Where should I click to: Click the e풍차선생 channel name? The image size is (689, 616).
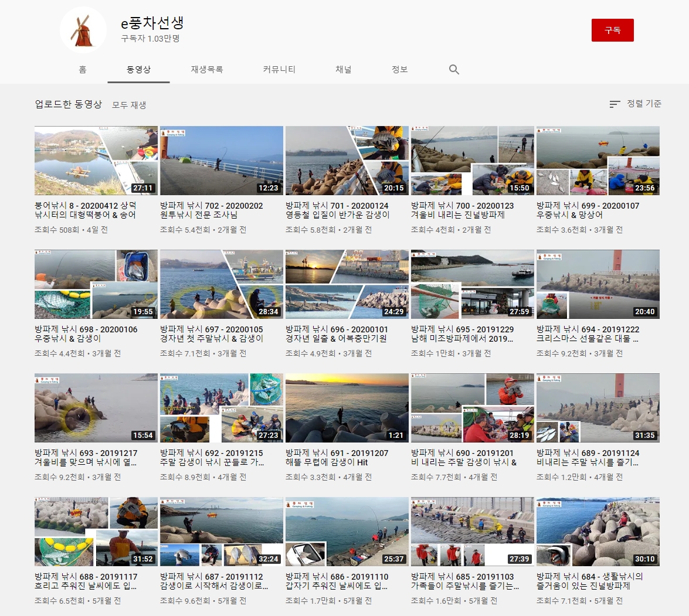(152, 23)
